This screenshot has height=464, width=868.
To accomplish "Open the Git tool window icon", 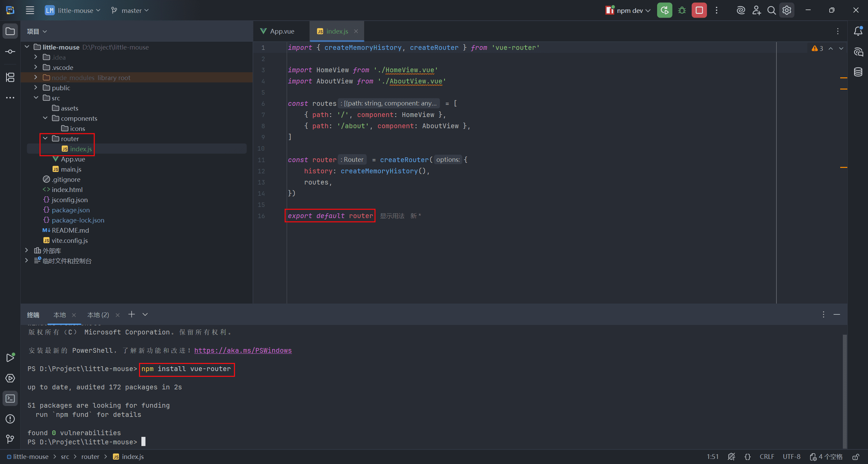I will [10, 439].
